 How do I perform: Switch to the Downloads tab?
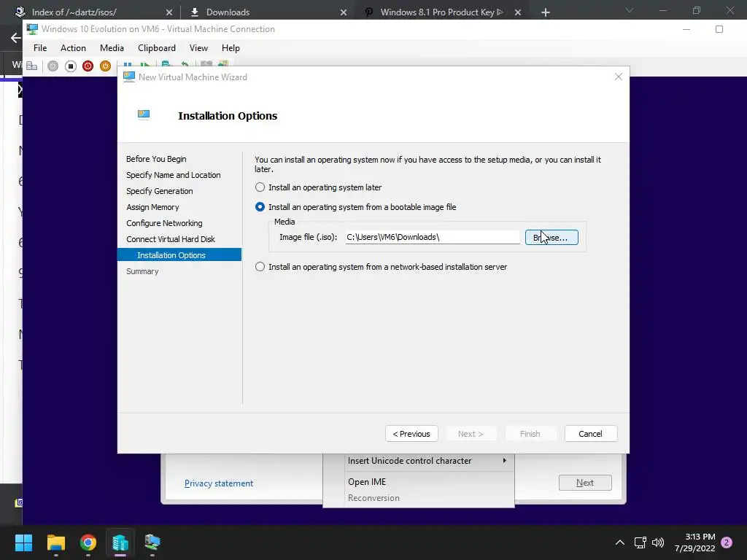(267, 12)
